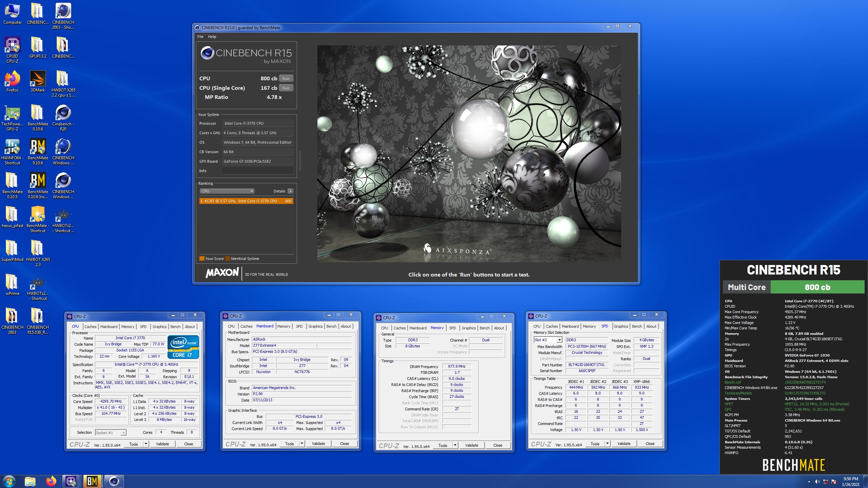Click Close in Mainboard CPU-Z window

pyautogui.click(x=344, y=444)
